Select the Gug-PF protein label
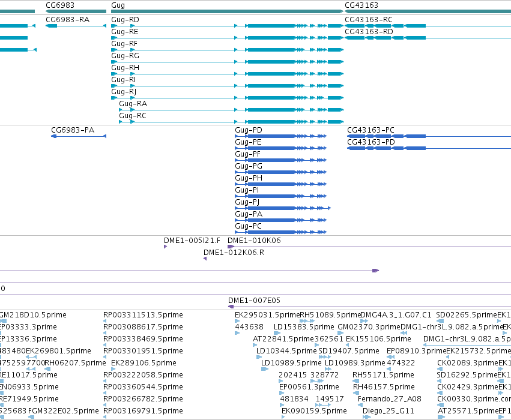The image size is (511, 420). tap(247, 154)
